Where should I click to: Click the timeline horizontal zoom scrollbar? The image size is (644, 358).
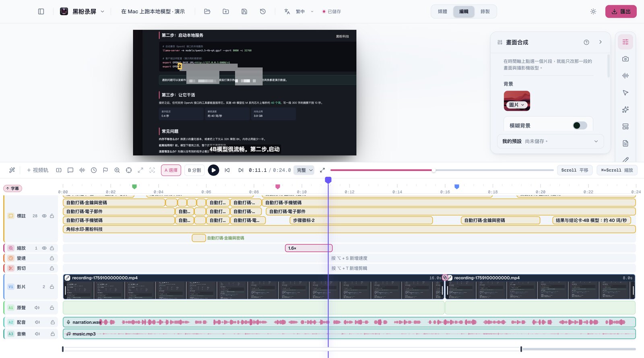[292, 349]
